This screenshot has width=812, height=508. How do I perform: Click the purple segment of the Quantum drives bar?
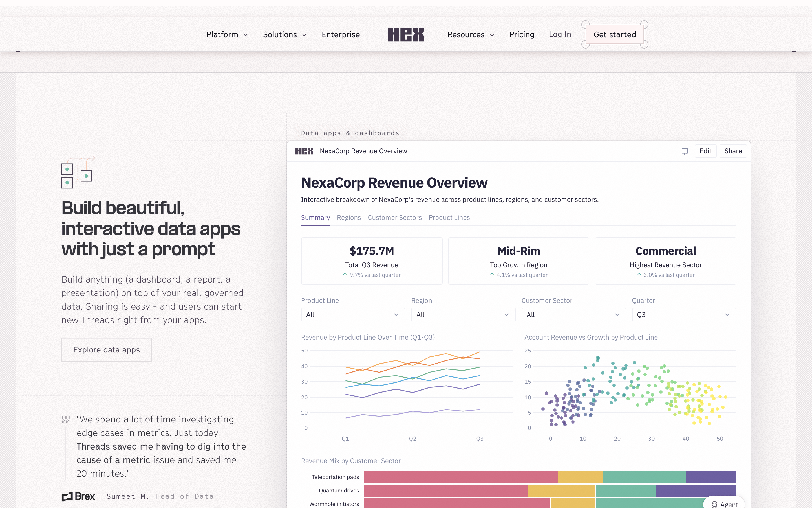click(x=696, y=491)
